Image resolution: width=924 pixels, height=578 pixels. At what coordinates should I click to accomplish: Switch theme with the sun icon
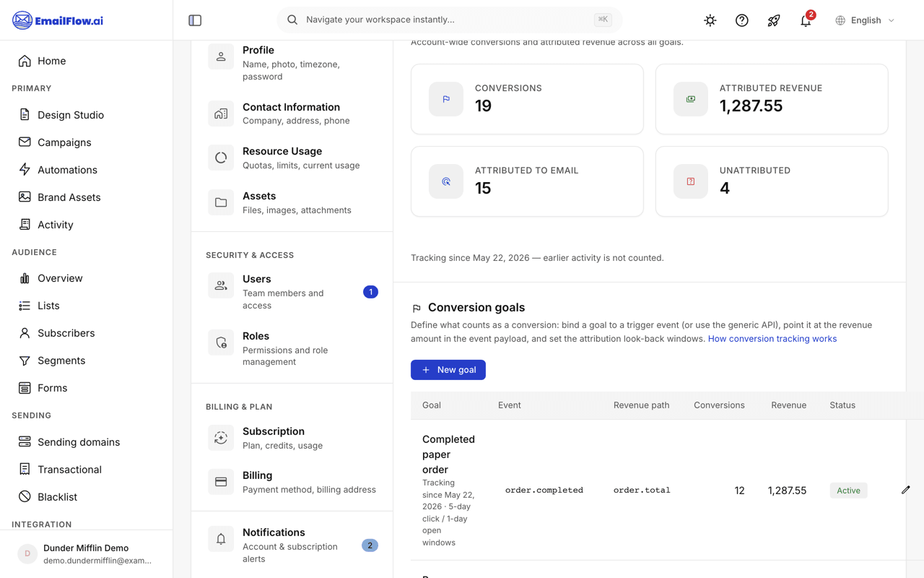pyautogui.click(x=710, y=20)
